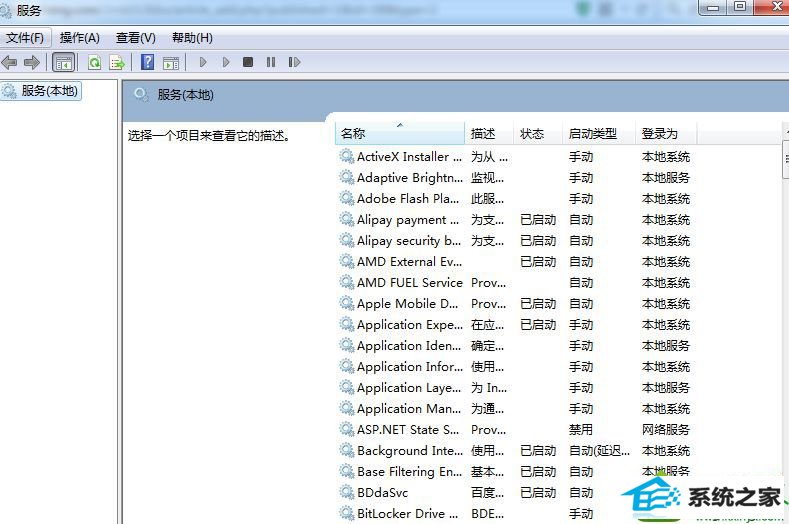
Task: Click the 服务(本地) header in right pane
Action: coord(185,95)
